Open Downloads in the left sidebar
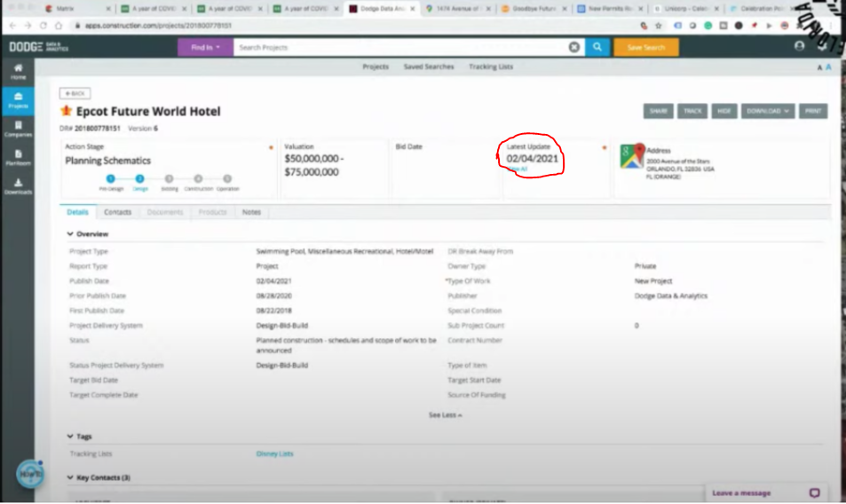The width and height of the screenshot is (846, 504). [18, 186]
